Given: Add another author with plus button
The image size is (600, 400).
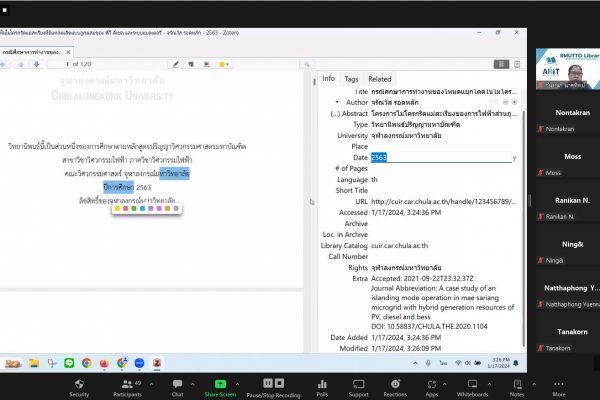Looking at the screenshot, I should click(515, 102).
